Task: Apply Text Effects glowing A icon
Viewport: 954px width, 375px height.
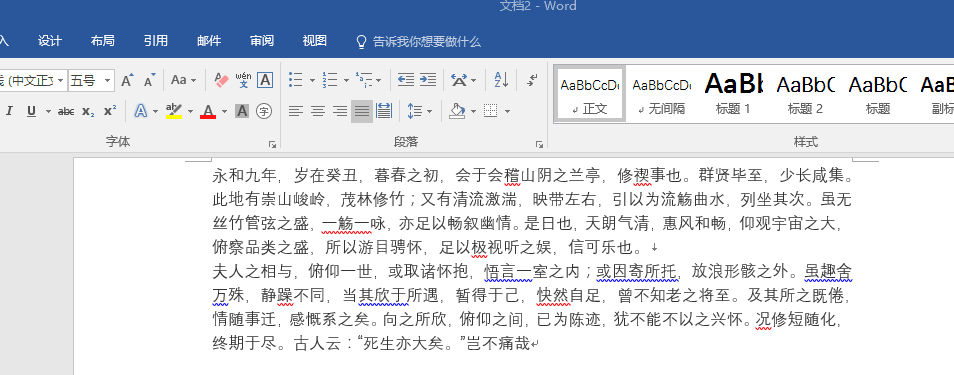Action: [x=141, y=111]
